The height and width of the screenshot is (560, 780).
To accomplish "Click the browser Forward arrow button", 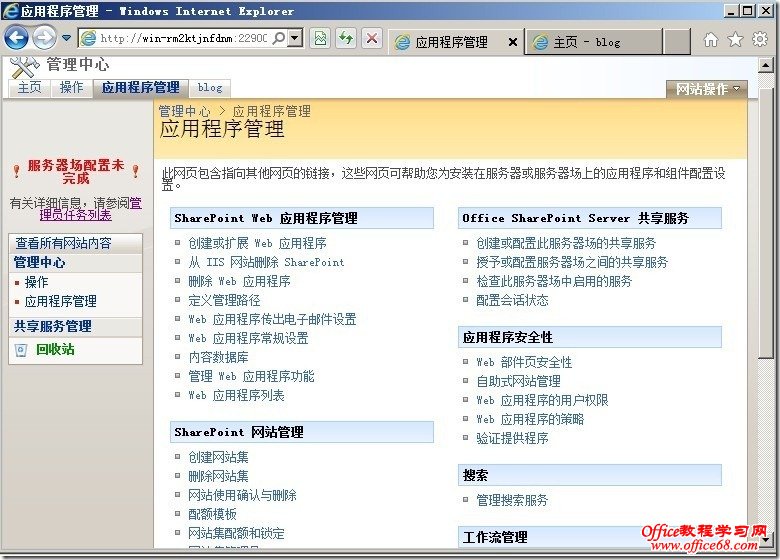I will pyautogui.click(x=44, y=38).
